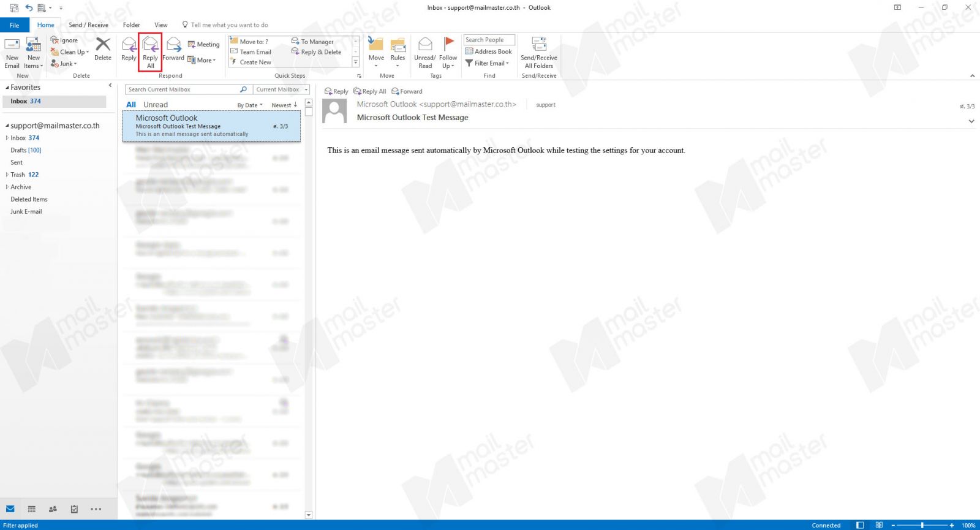
Task: Switch to People view icon
Action: pos(53,509)
